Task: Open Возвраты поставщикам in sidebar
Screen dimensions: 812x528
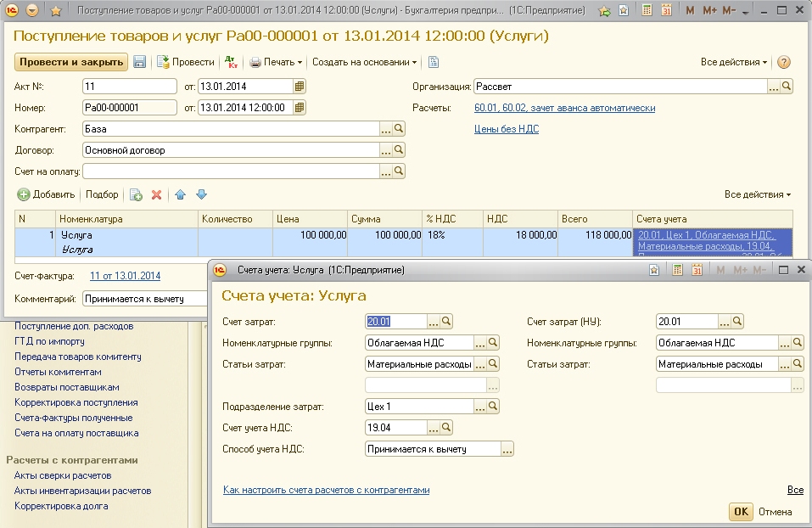Action: (67, 388)
